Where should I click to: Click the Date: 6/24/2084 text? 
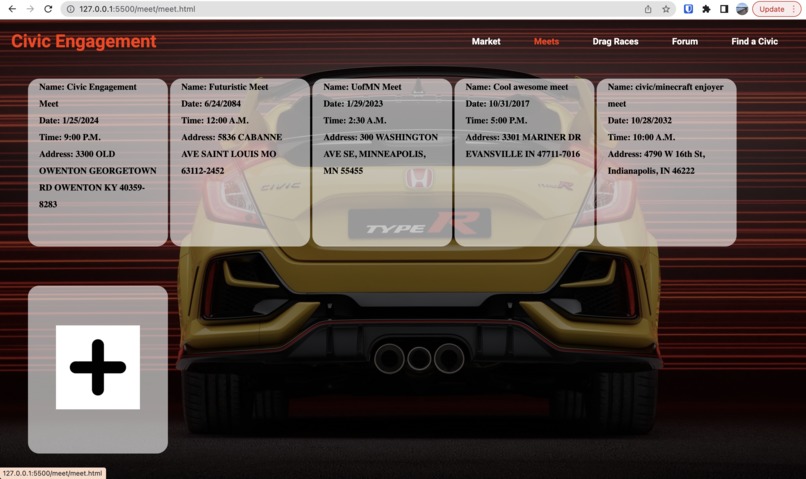[211, 103]
